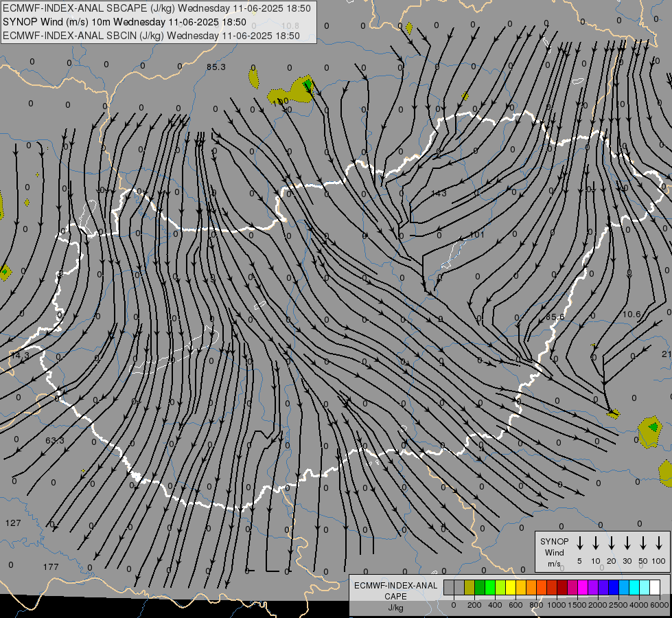The height and width of the screenshot is (618, 672).
Task: Click the 4000 tick label in CAPE legend
Action: (x=639, y=605)
